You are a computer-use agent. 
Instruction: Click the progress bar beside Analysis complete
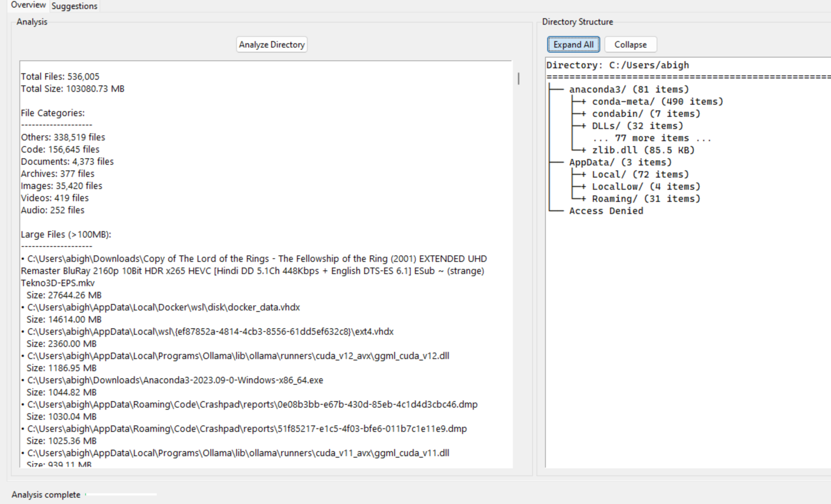point(120,493)
